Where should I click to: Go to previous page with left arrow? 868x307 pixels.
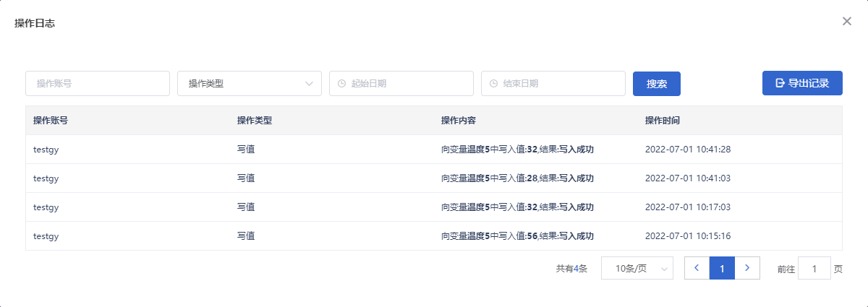(x=697, y=268)
